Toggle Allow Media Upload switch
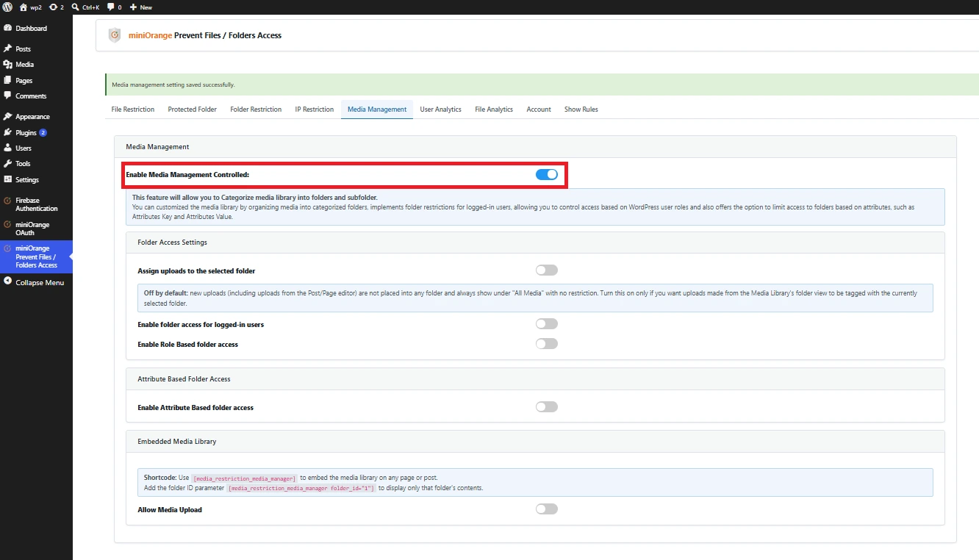This screenshot has width=979, height=560. pyautogui.click(x=547, y=509)
